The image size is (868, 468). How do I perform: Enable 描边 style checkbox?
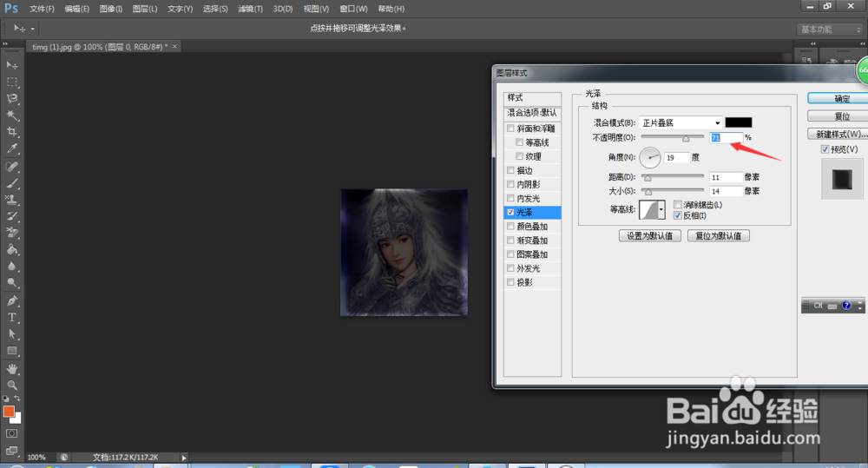[510, 170]
